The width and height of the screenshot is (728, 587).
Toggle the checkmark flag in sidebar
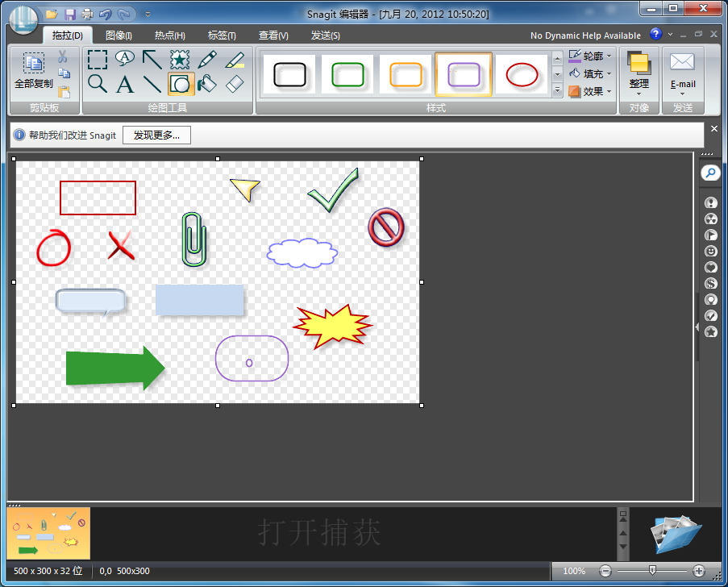coord(710,316)
